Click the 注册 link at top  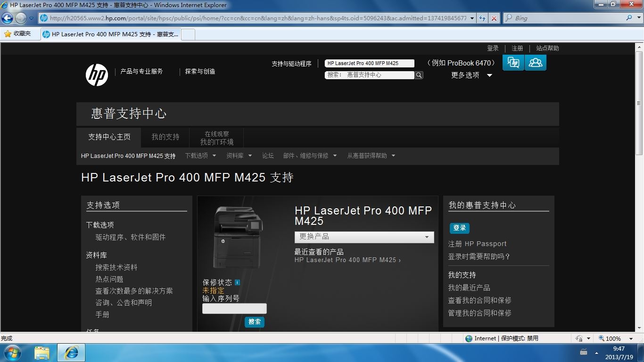pyautogui.click(x=517, y=48)
